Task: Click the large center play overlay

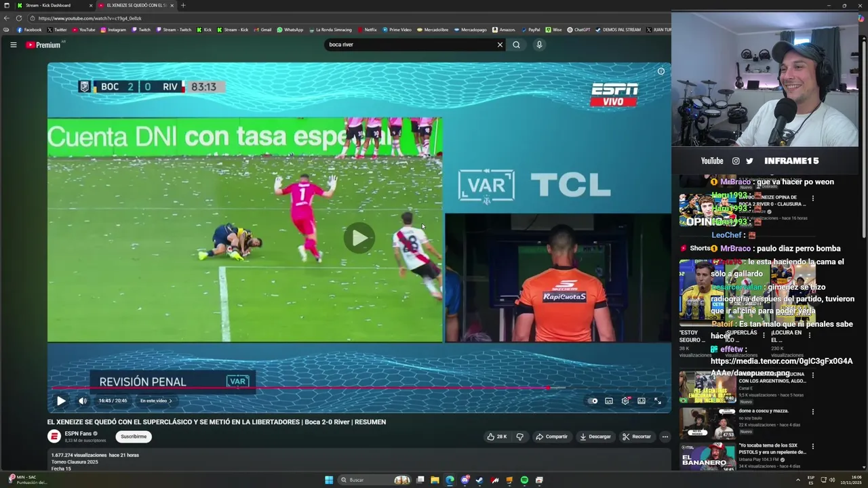Action: [359, 238]
